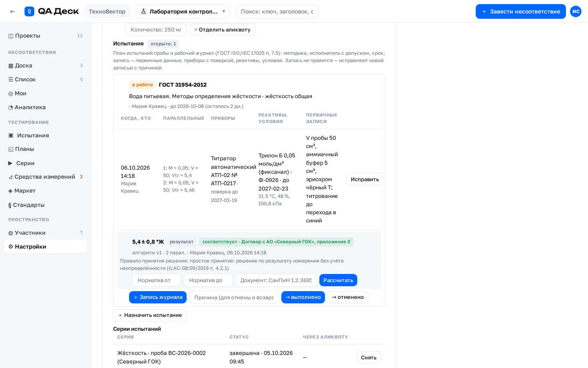Open the ИС user avatar menu
This screenshot has height=368, width=588.
[x=576, y=11]
